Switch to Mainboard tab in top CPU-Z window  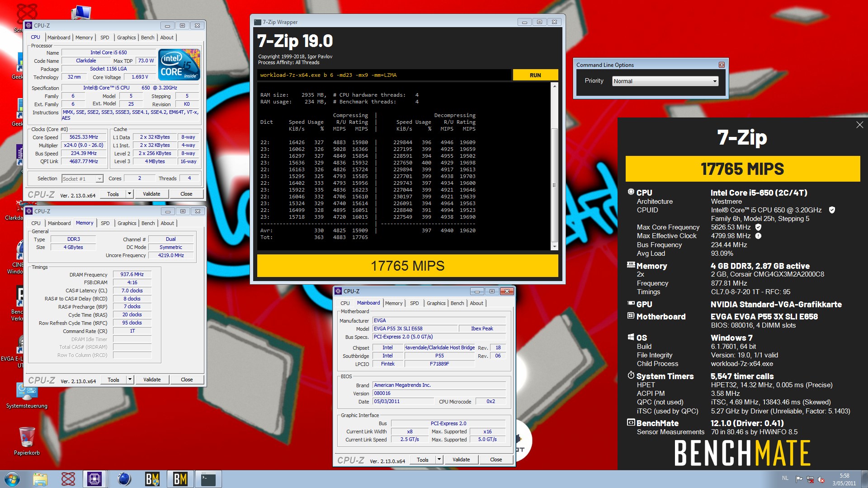point(59,38)
